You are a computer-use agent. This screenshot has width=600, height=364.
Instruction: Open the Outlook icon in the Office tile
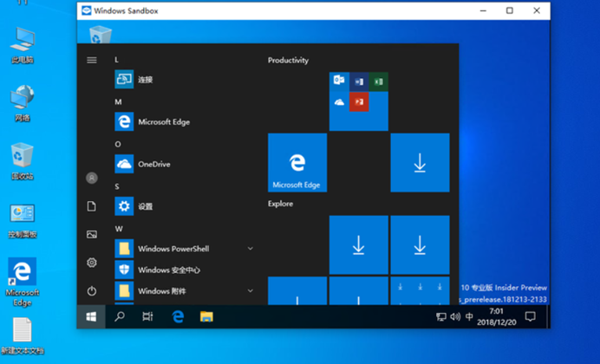pos(339,81)
